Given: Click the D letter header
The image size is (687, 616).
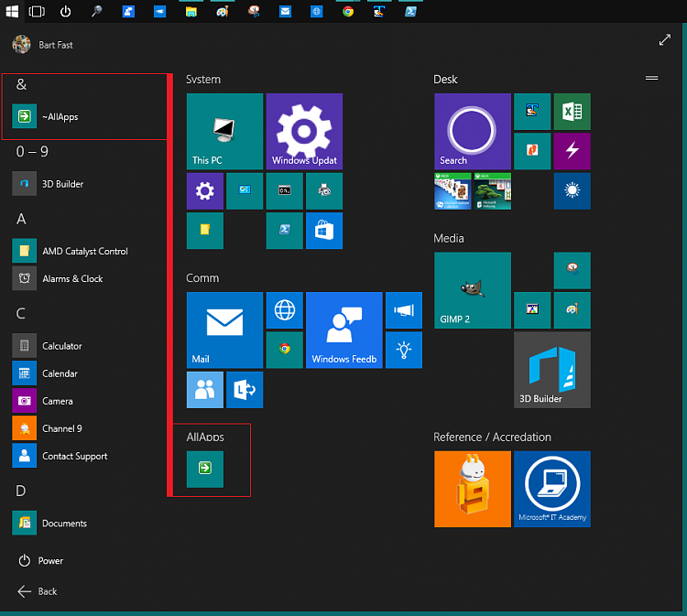Looking at the screenshot, I should point(20,491).
